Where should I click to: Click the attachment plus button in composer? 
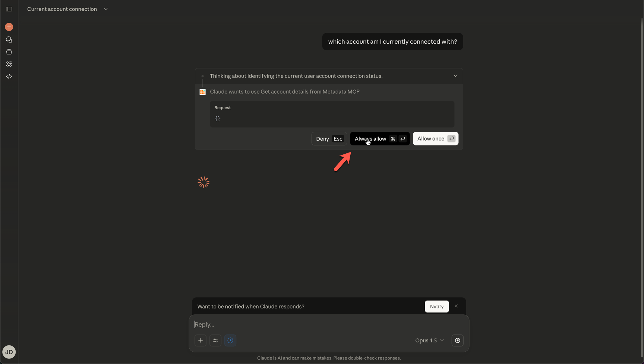pos(201,341)
